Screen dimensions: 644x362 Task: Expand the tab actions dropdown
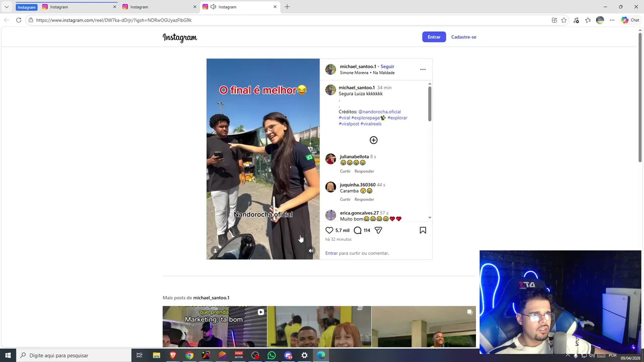tap(7, 7)
